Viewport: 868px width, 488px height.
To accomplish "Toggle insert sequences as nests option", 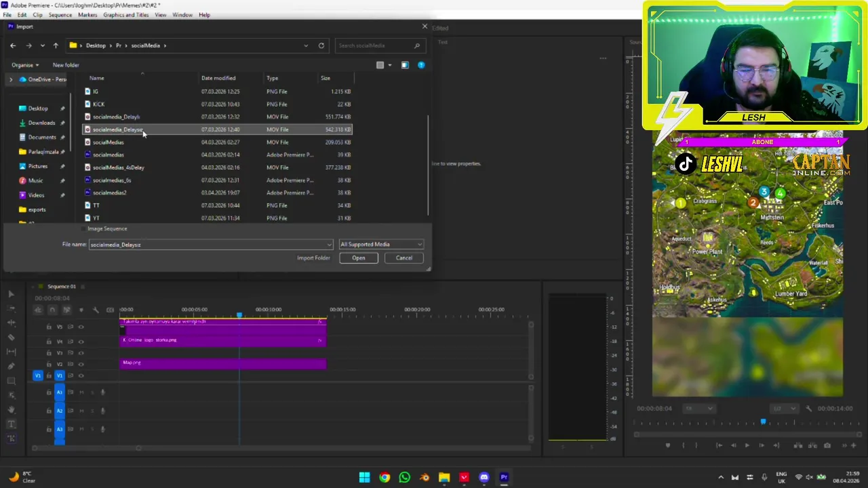I will pyautogui.click(x=38, y=310).
